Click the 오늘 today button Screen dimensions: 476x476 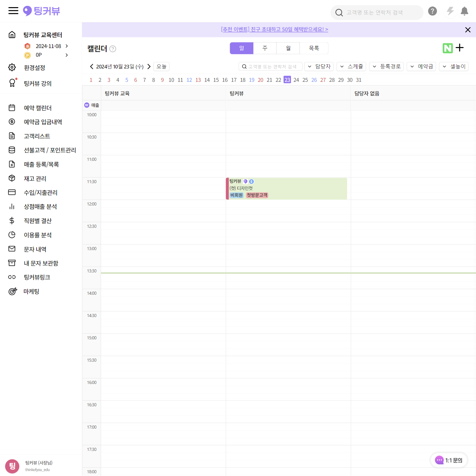161,66
